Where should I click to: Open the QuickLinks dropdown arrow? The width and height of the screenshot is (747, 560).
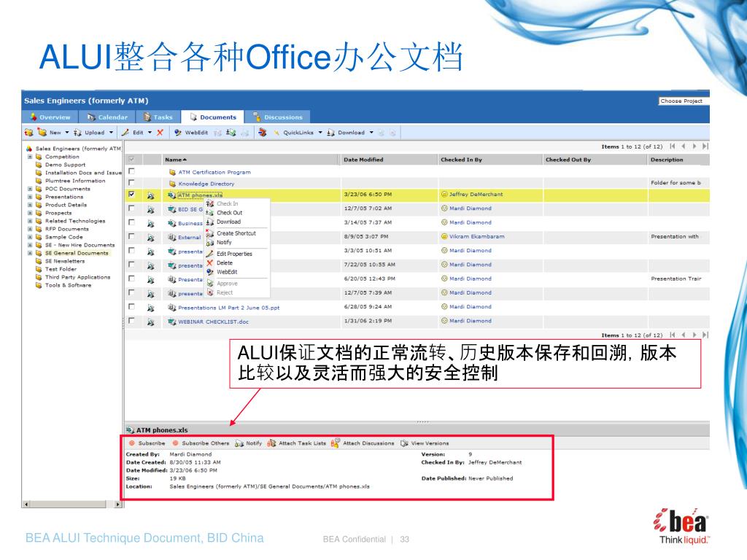320,133
